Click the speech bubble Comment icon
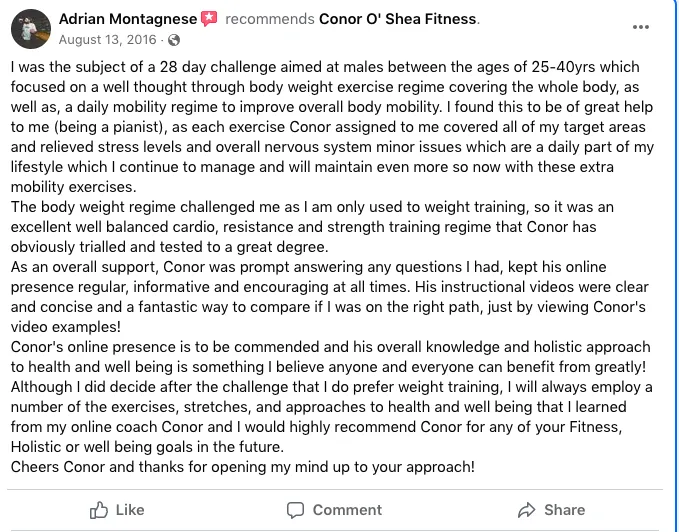The height and width of the screenshot is (532, 679). click(x=295, y=510)
